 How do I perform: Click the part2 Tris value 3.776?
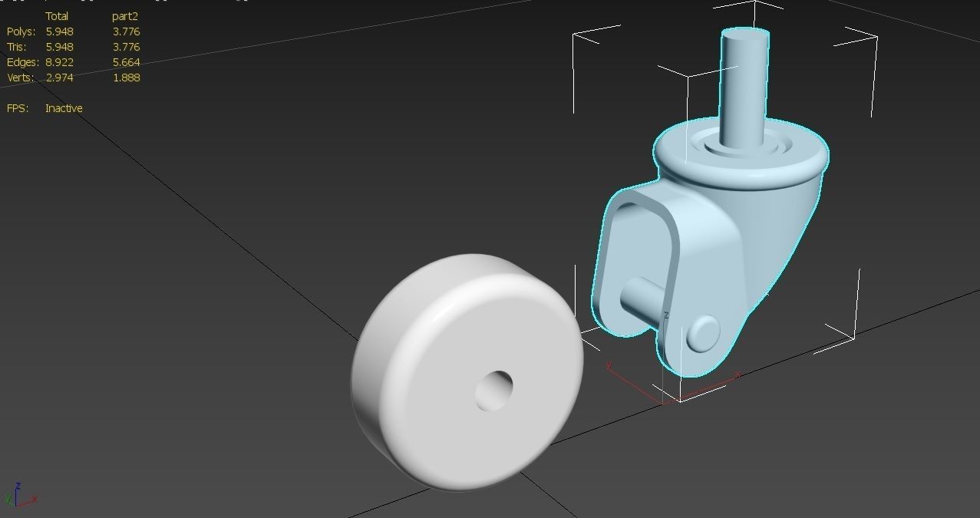pyautogui.click(x=126, y=47)
